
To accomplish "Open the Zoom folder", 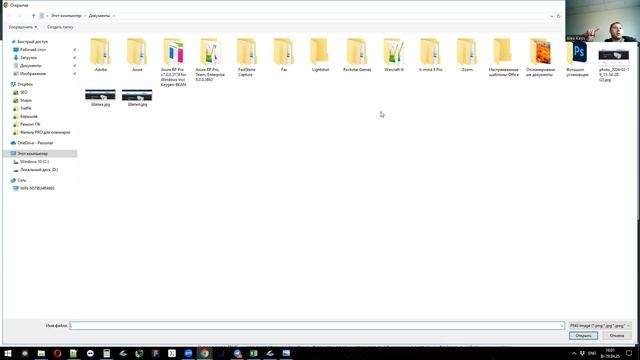I will (x=467, y=55).
